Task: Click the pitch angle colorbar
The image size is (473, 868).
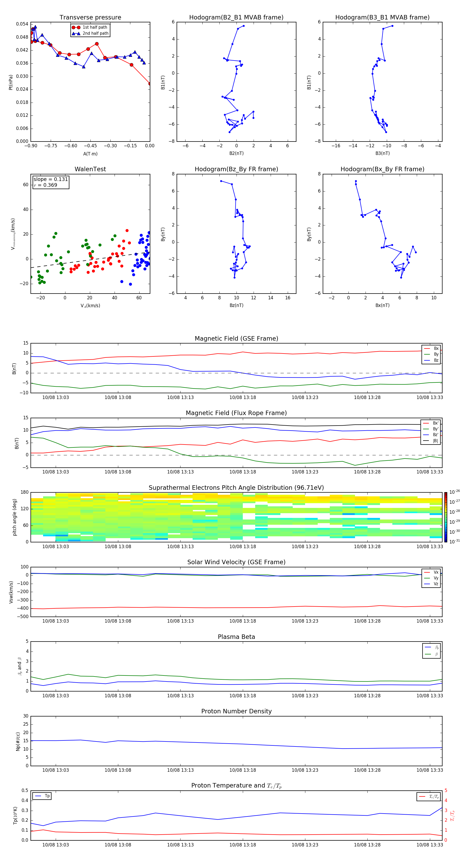Action: coord(446,517)
